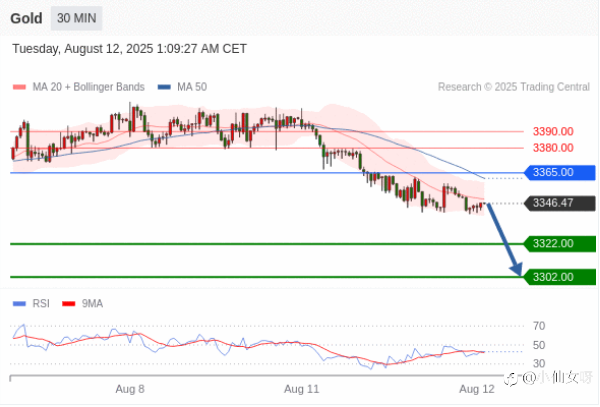Click the blue 3365.00 pivot price tag

point(559,173)
